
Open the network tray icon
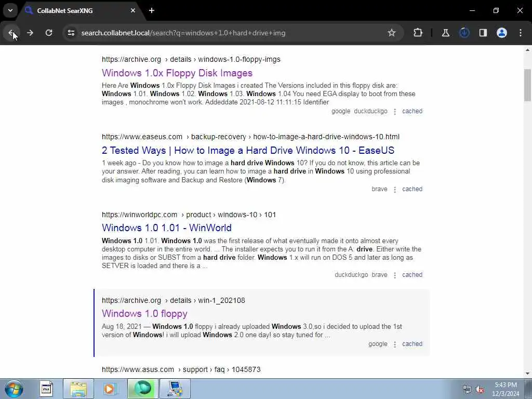coord(467,389)
